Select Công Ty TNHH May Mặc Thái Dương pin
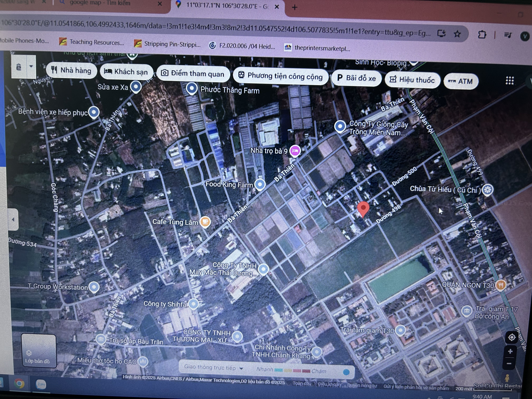 click(x=263, y=269)
